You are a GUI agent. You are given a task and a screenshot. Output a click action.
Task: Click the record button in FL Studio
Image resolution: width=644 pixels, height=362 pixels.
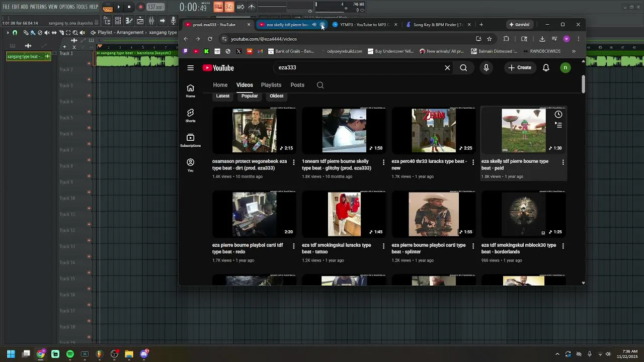[x=141, y=7]
